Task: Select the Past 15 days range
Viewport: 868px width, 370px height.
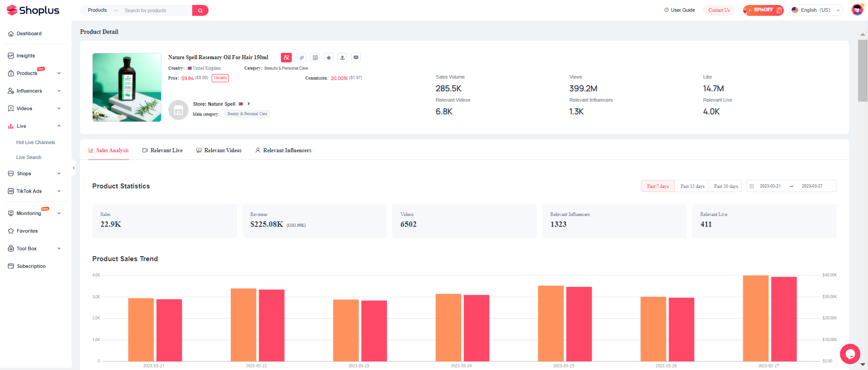Action: [692, 186]
